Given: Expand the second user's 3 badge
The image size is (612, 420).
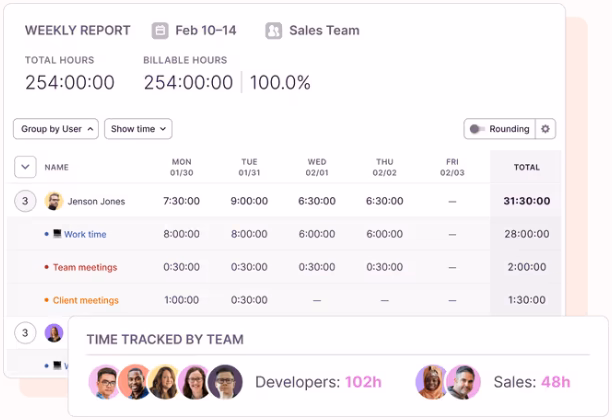Looking at the screenshot, I should (25, 332).
